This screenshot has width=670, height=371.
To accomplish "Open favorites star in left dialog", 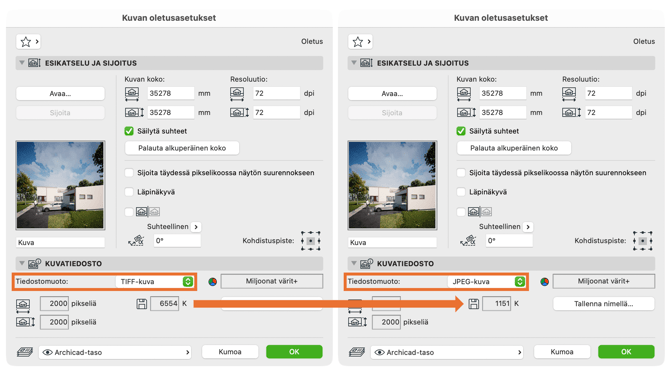I will (28, 41).
